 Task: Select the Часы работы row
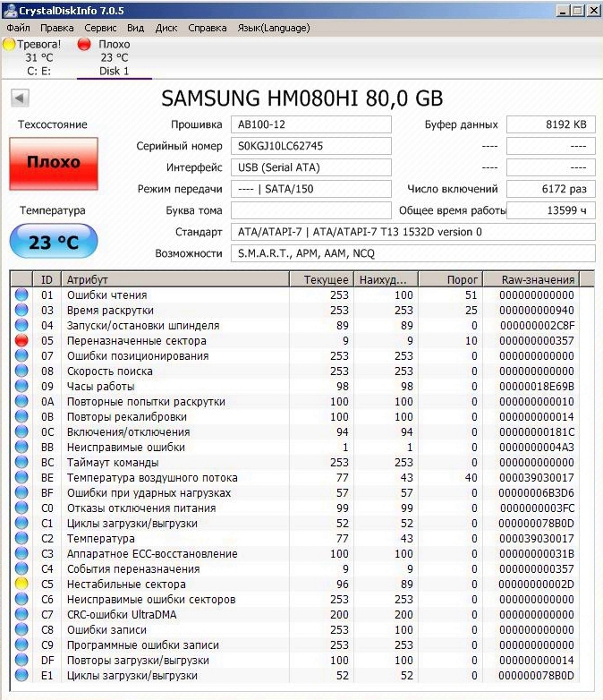[x=294, y=386]
